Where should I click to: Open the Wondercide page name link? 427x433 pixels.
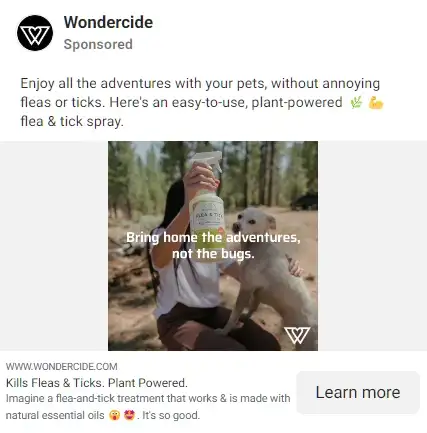click(108, 23)
